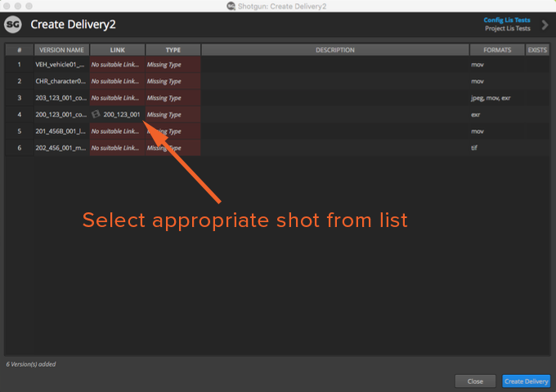Open No suitable Link cell for 202_456_001_m

(x=118, y=148)
